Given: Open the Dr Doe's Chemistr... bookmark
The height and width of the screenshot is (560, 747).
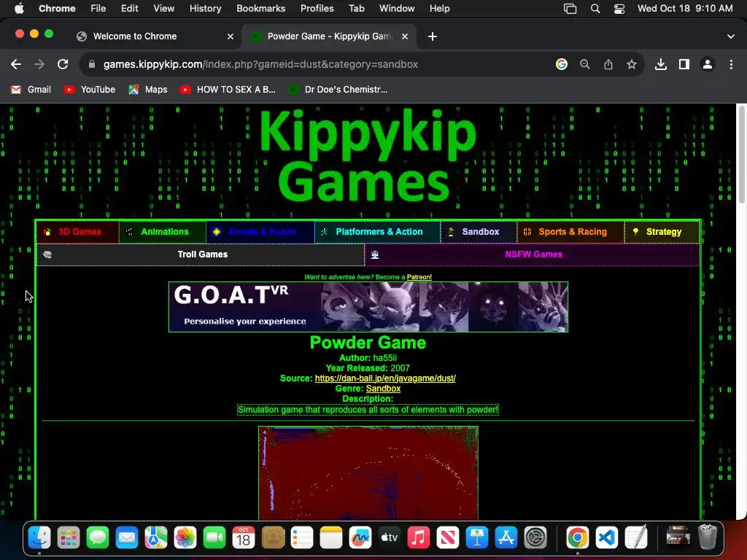Looking at the screenshot, I should point(338,90).
